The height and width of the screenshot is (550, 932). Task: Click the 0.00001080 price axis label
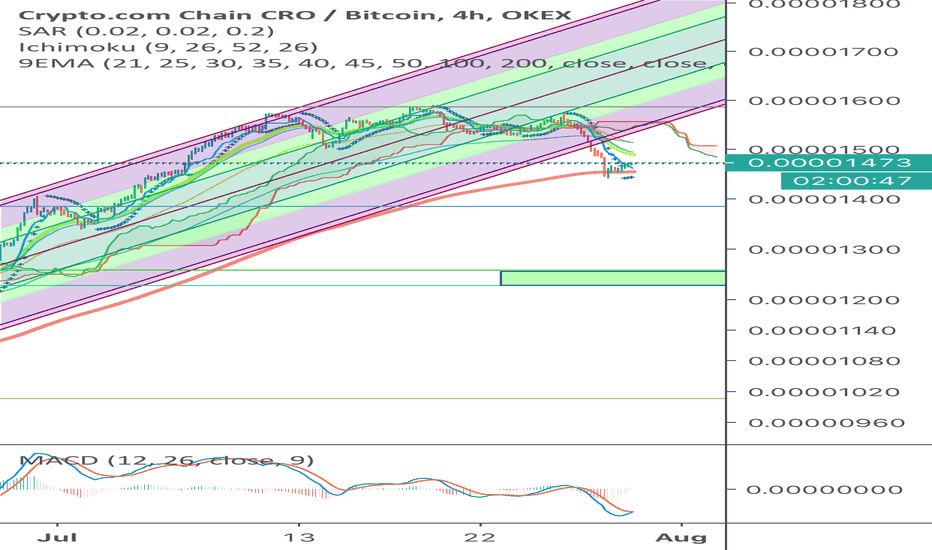click(x=824, y=361)
